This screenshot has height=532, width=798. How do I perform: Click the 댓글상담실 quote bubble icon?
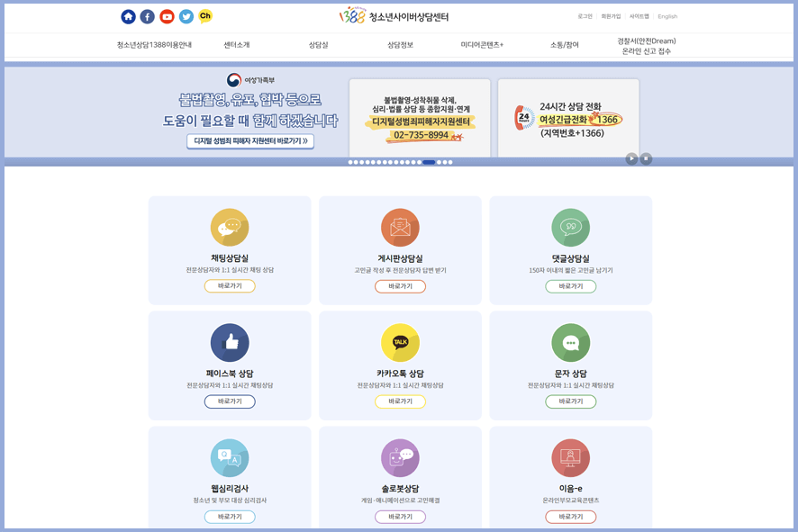coord(570,228)
